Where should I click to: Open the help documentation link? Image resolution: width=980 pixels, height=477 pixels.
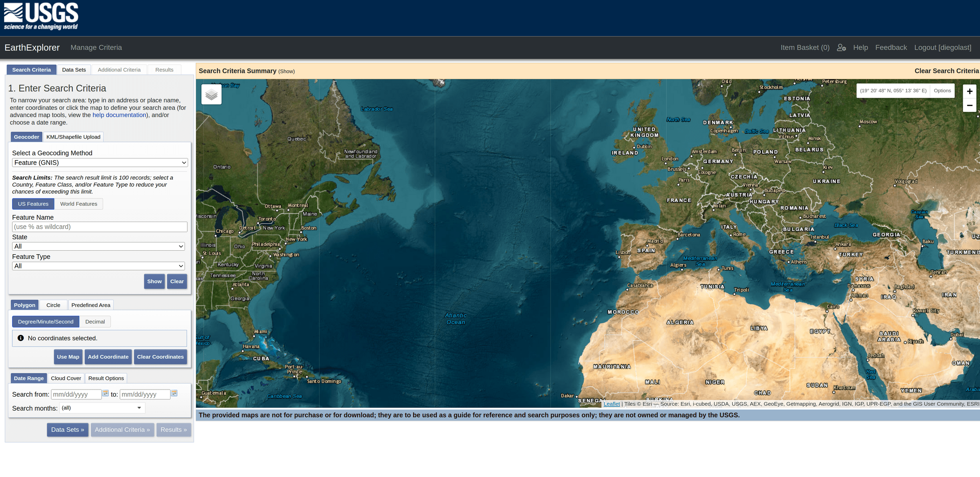[119, 115]
